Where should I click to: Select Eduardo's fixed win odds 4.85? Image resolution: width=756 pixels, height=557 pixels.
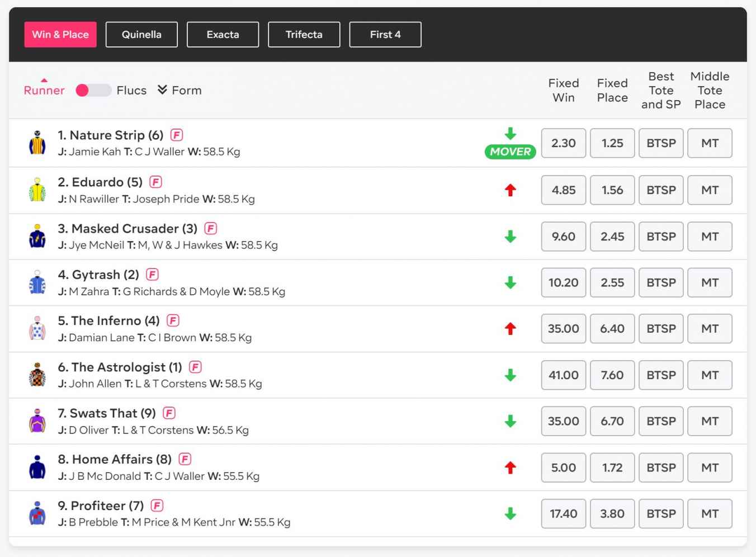(563, 190)
